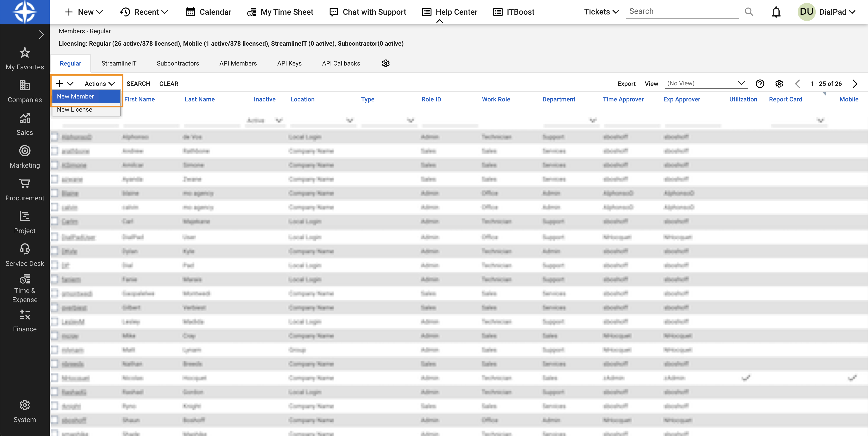The height and width of the screenshot is (436, 868).
Task: Sort by the Mobile column header
Action: (x=849, y=99)
